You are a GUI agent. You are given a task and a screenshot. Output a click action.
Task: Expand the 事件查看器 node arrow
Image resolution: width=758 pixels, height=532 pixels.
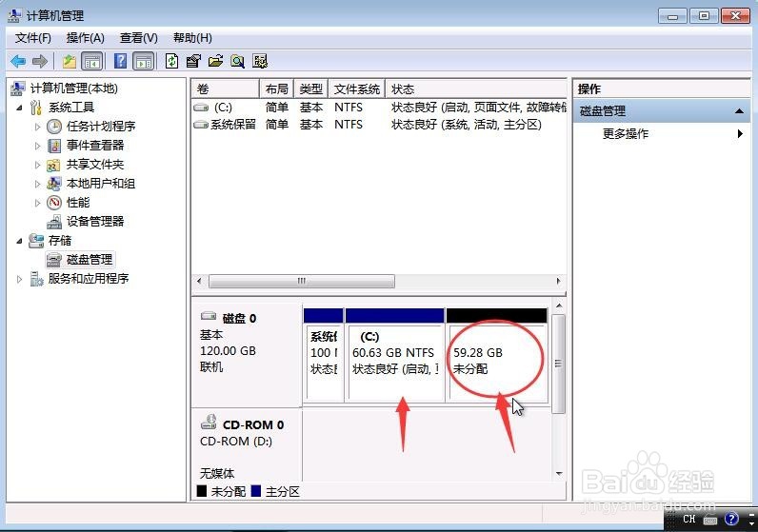point(38,146)
